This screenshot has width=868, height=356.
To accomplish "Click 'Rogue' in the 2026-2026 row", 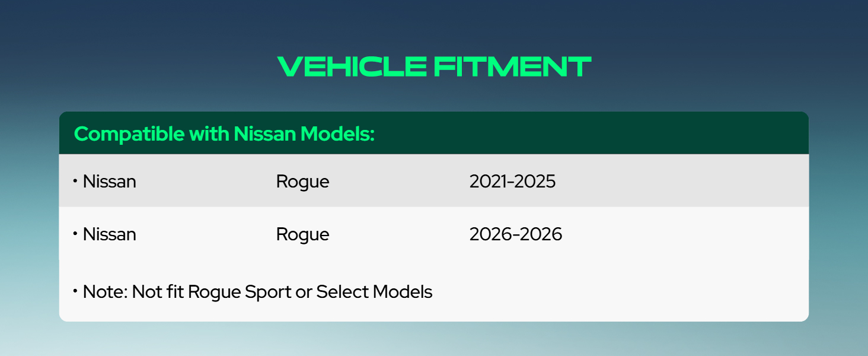I will [302, 235].
